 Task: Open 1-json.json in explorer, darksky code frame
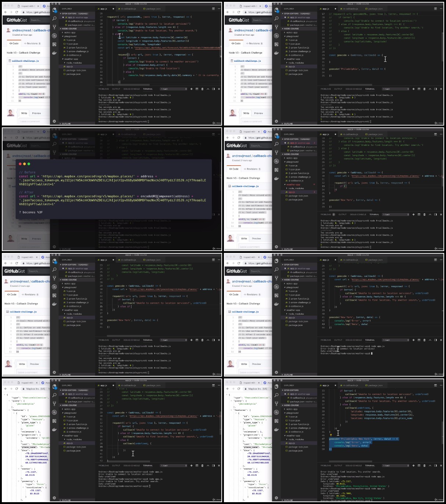[x=70, y=44]
